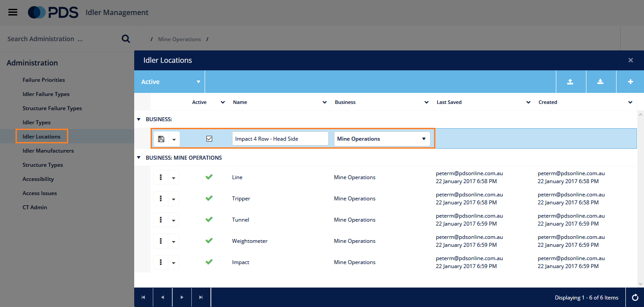Toggle the Active checkbox in the edit row

[x=209, y=138]
